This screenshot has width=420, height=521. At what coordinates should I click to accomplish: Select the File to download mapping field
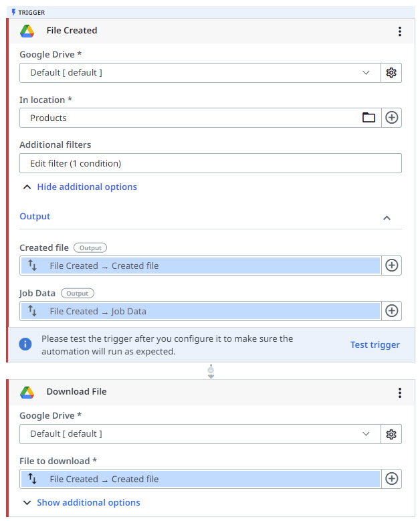click(x=201, y=479)
